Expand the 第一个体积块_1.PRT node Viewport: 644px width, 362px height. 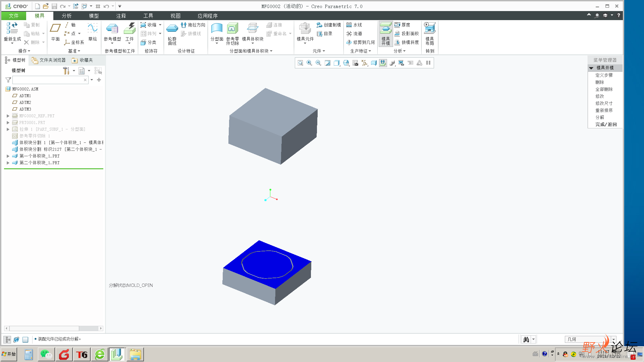pos(8,156)
